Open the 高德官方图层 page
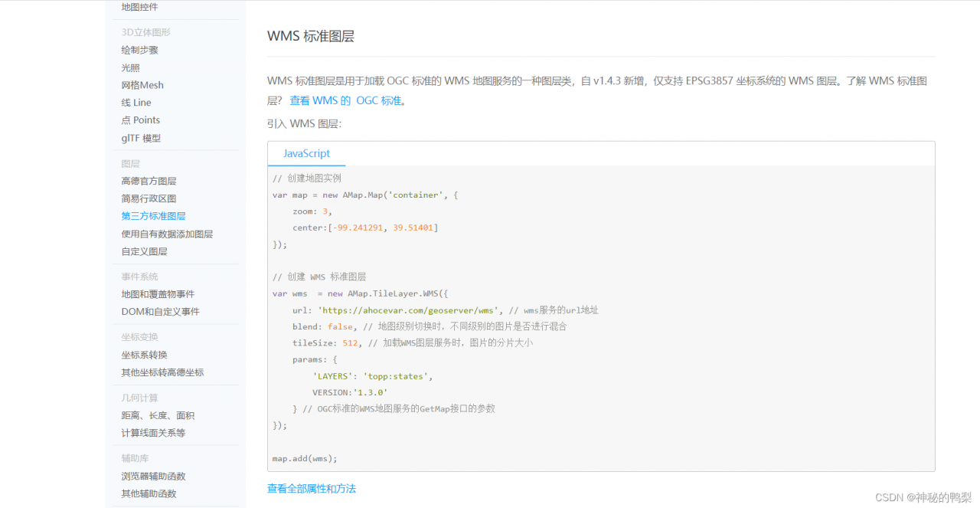This screenshot has width=980, height=508. coord(149,181)
